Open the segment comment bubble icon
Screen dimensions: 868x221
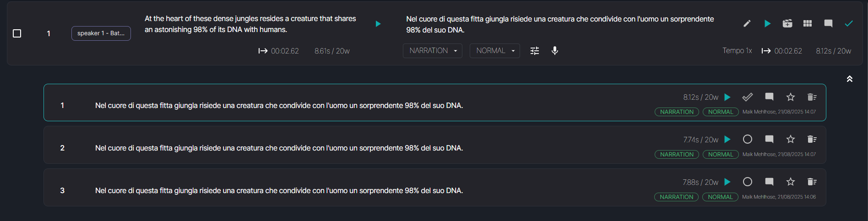point(828,23)
